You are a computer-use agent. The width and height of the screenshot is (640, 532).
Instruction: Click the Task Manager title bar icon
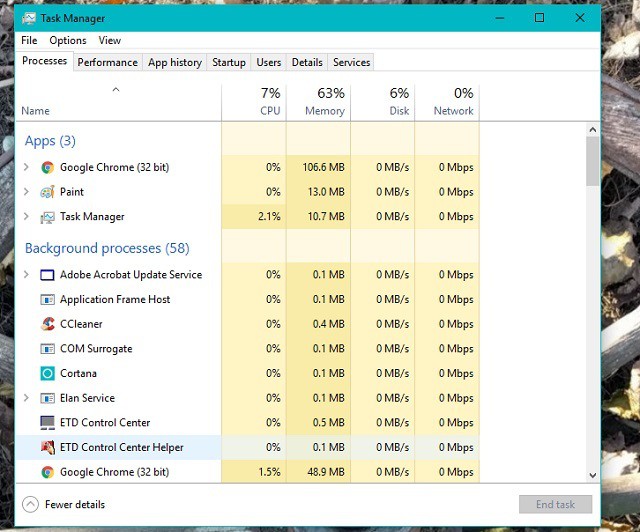coord(29,18)
